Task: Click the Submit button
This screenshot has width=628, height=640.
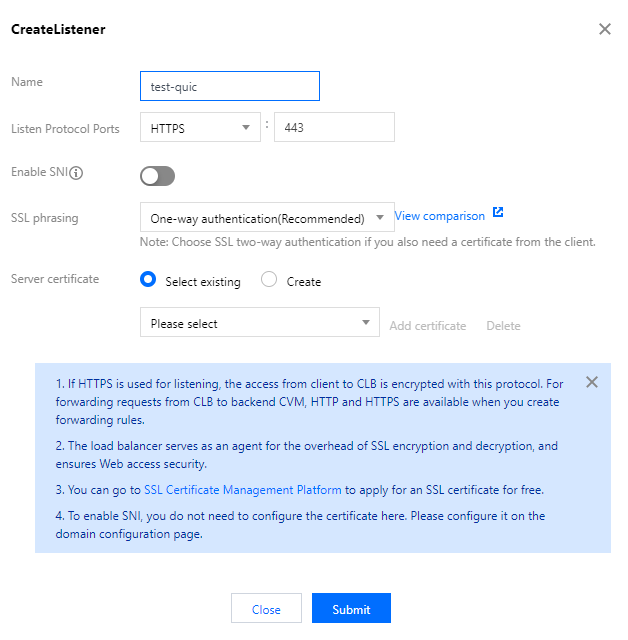Action: (351, 609)
